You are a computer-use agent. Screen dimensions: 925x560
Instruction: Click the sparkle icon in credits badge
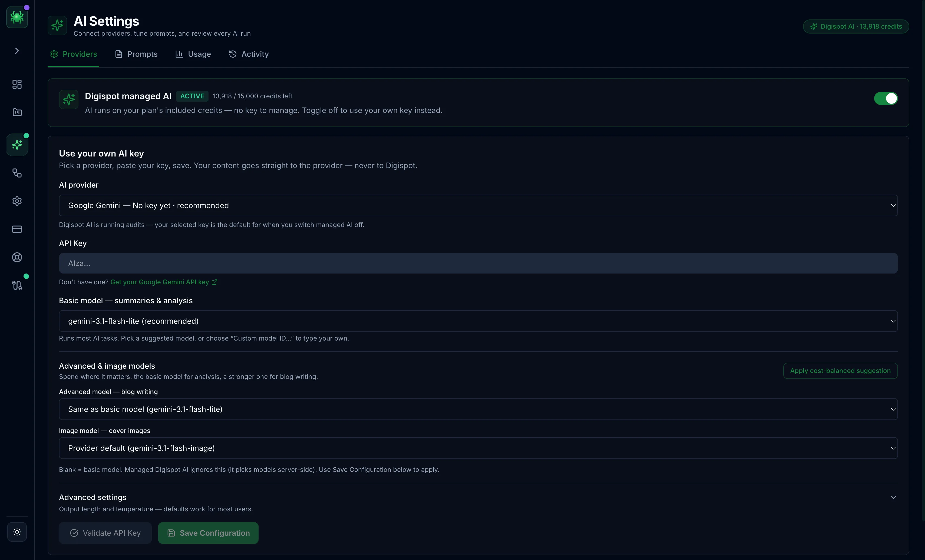click(814, 26)
